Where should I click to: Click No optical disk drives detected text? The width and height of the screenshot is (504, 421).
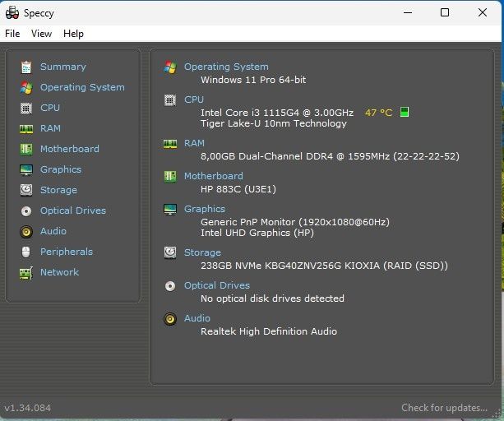pos(272,298)
